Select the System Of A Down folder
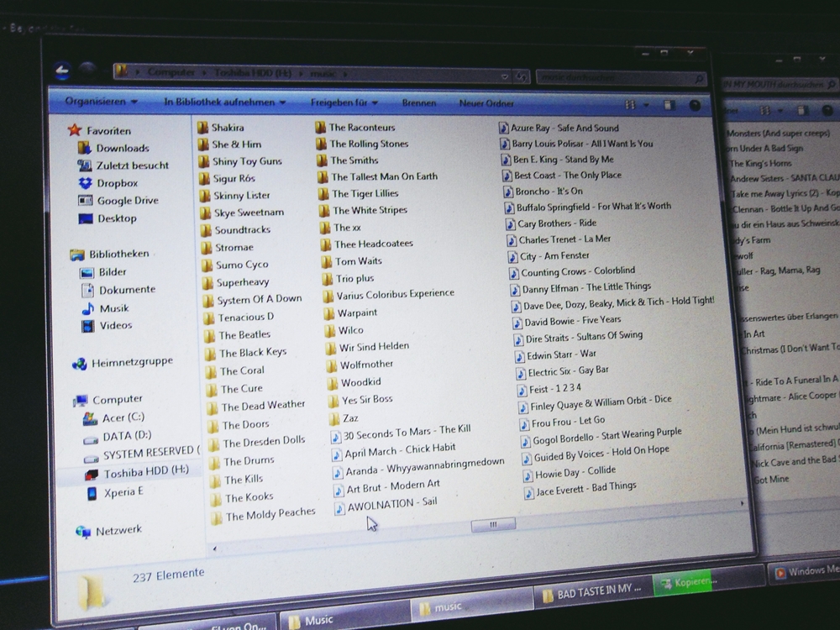 (x=253, y=300)
